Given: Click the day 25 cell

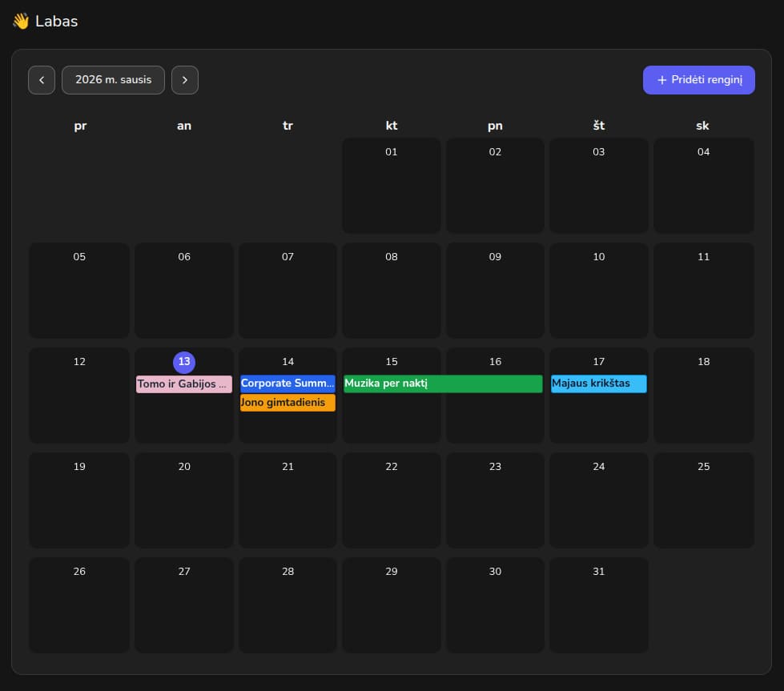Looking at the screenshot, I should click(x=703, y=500).
